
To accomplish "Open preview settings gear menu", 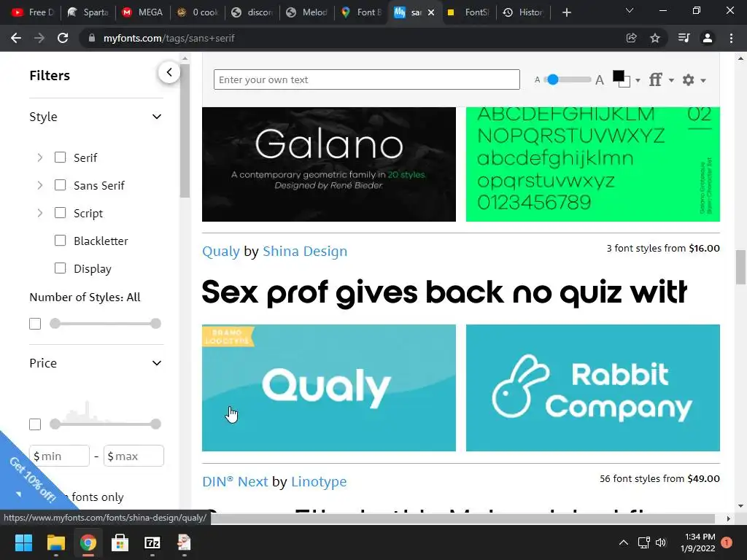I will pos(694,79).
